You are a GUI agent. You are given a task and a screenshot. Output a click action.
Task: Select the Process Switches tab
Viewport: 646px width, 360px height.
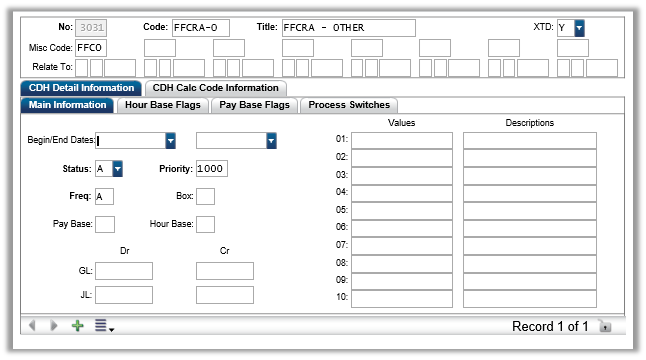tap(349, 105)
